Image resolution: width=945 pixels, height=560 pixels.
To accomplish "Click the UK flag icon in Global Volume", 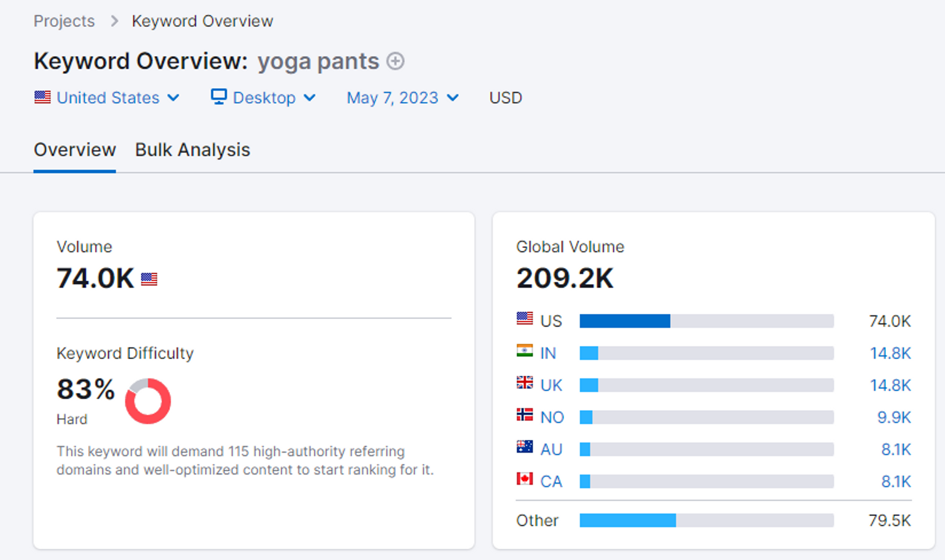I will (x=524, y=383).
